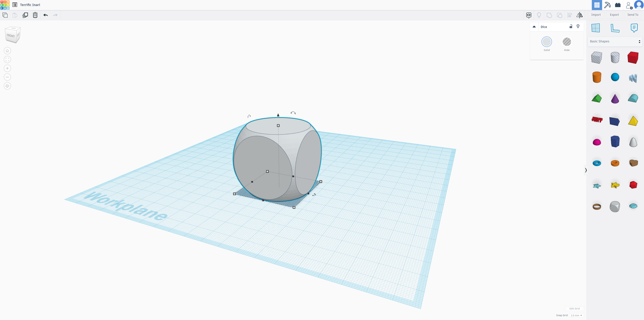Select the Duplicate and repeat tool
The height and width of the screenshot is (320, 644).
[x=25, y=15]
